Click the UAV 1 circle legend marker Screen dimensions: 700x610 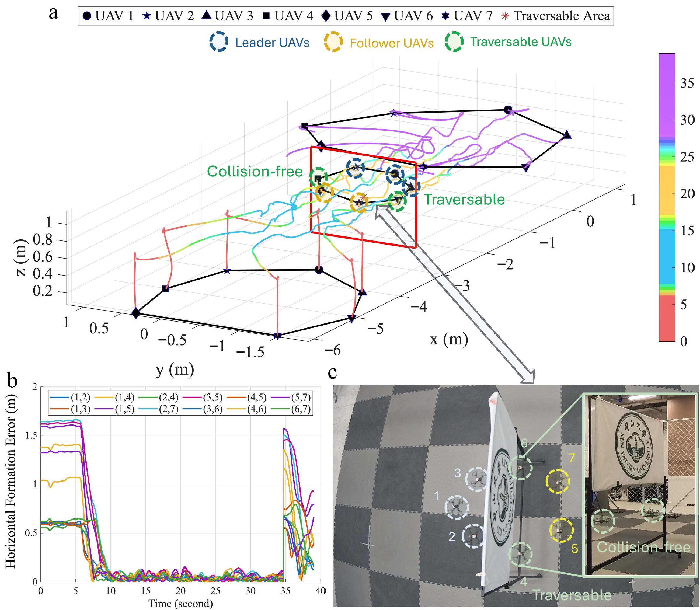tap(87, 16)
